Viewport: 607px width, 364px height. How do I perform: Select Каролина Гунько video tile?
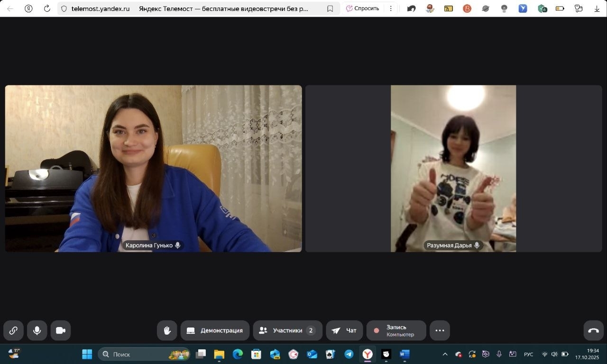coord(153,168)
